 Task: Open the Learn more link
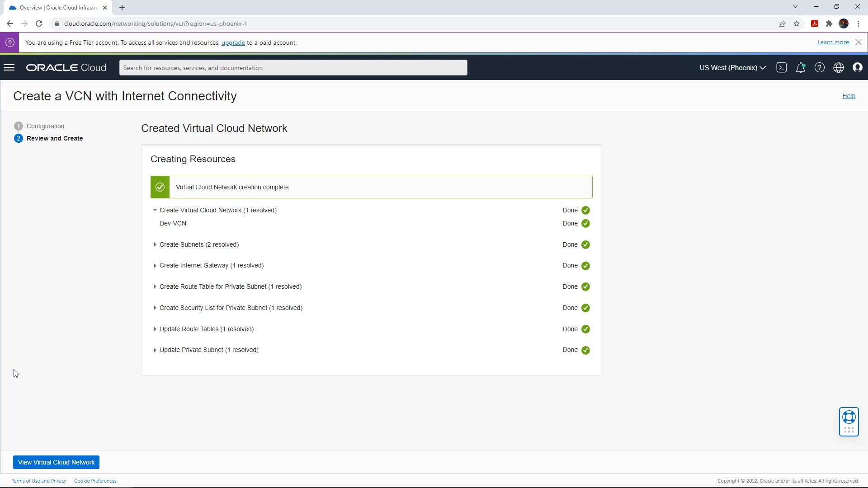click(833, 42)
